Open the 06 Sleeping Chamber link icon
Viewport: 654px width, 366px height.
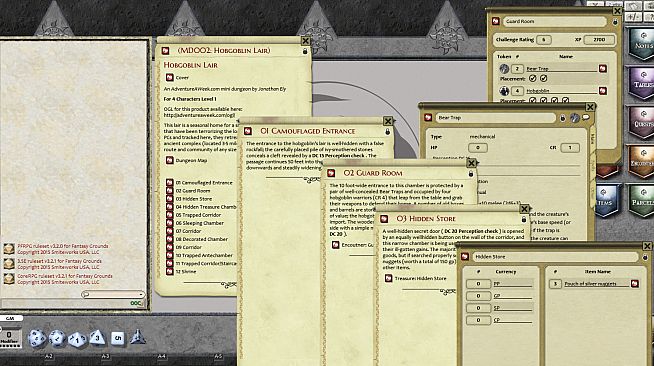pyautogui.click(x=170, y=223)
